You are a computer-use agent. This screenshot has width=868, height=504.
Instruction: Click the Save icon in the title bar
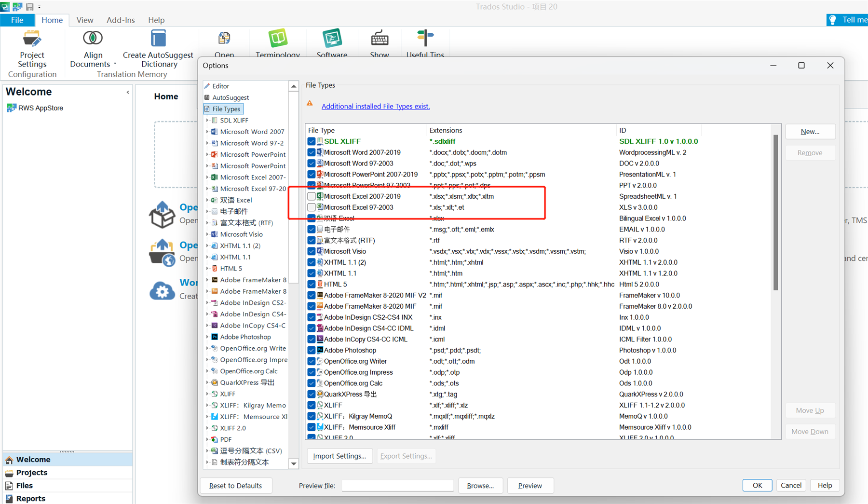point(30,7)
